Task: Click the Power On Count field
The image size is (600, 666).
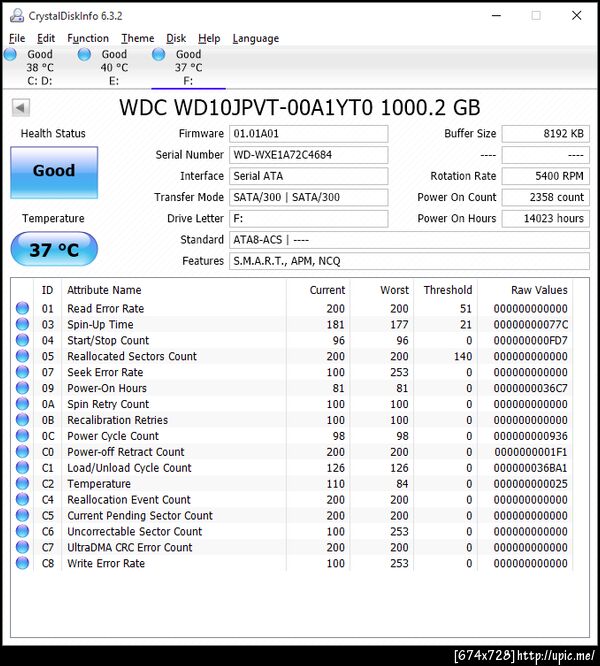Action: [546, 198]
